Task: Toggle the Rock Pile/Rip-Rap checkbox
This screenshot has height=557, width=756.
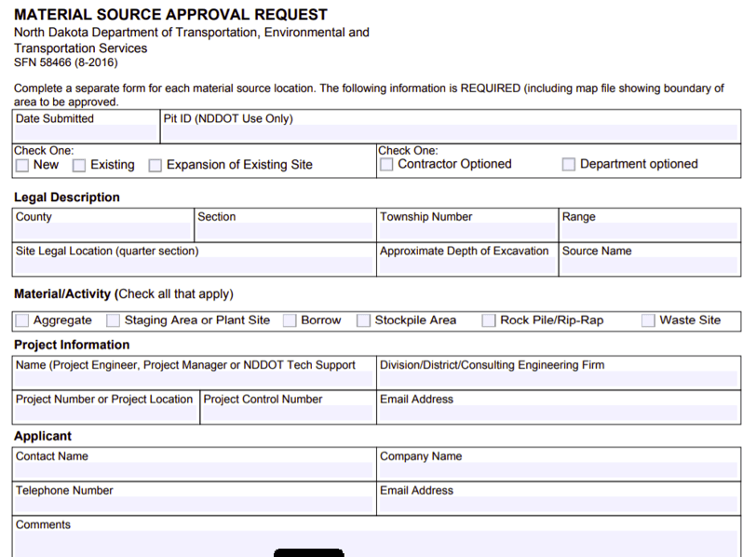Action: point(489,320)
